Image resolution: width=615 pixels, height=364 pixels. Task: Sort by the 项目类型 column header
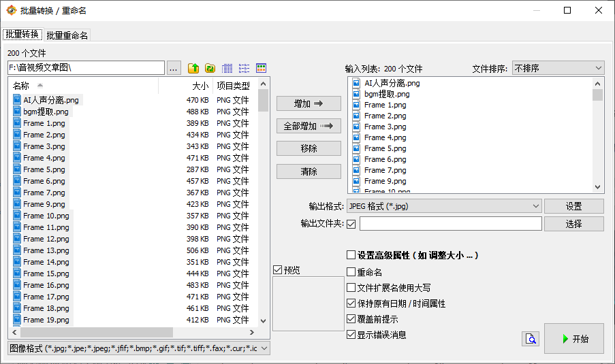236,86
